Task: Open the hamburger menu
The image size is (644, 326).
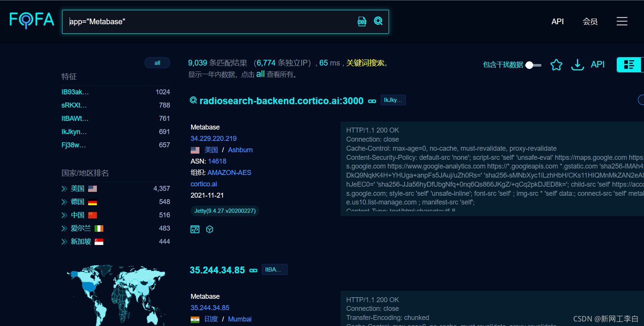Action: [x=622, y=21]
